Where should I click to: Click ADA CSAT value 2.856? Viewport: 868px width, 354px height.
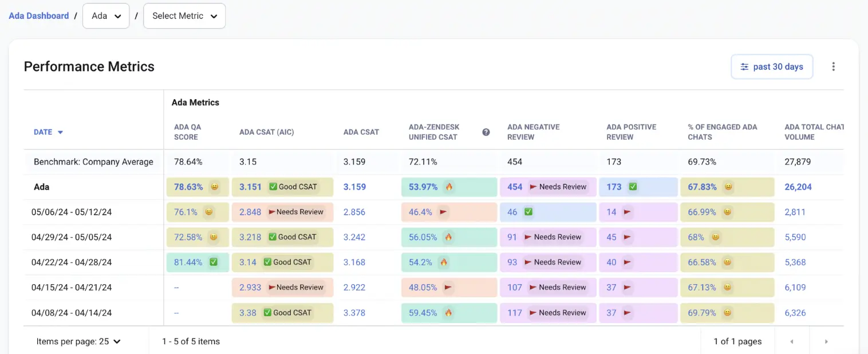(x=354, y=212)
